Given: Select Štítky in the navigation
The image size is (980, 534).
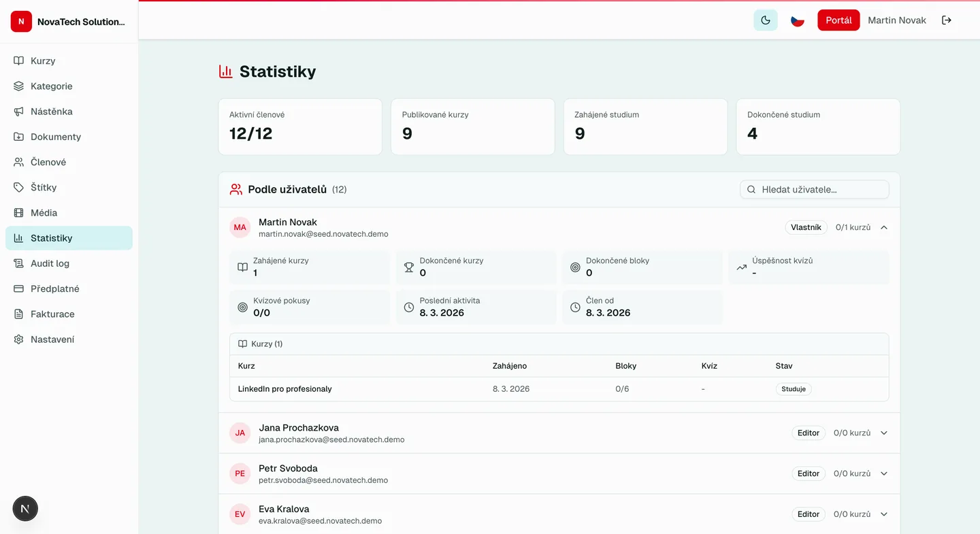Looking at the screenshot, I should tap(45, 187).
